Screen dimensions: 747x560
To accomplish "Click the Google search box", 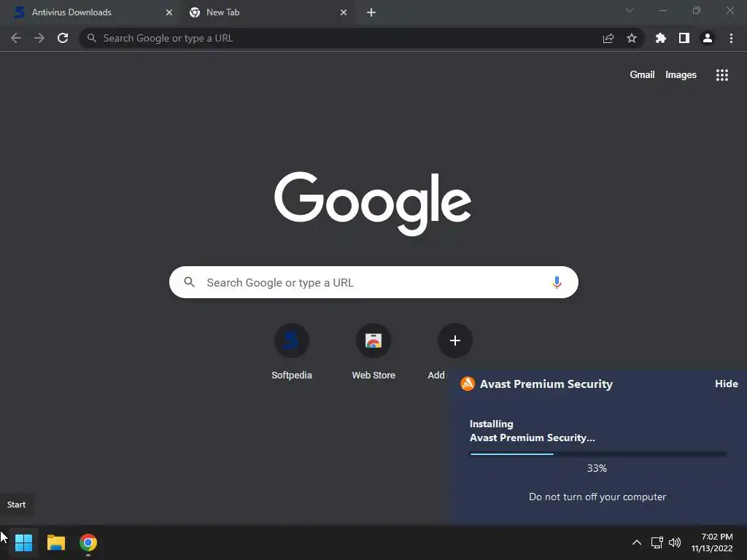I will pos(373,282).
